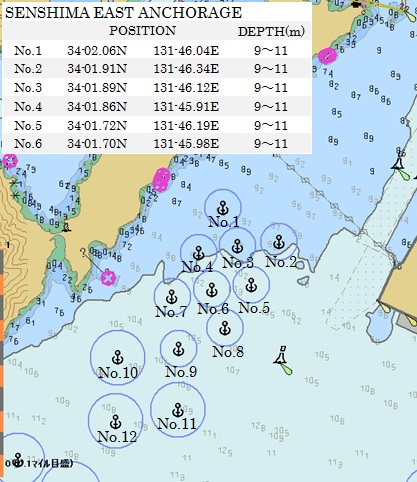The height and width of the screenshot is (482, 417).
Task: Click the No.3 anchor symbol
Action: [237, 246]
